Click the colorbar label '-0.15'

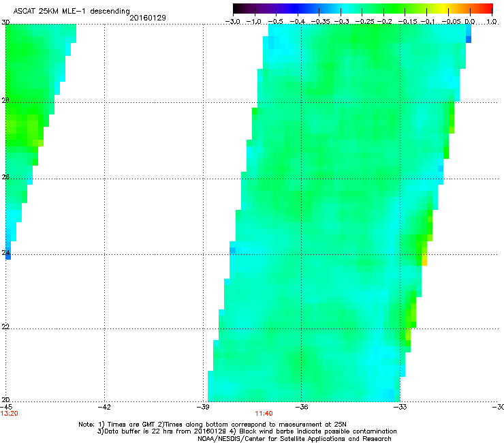407,22
